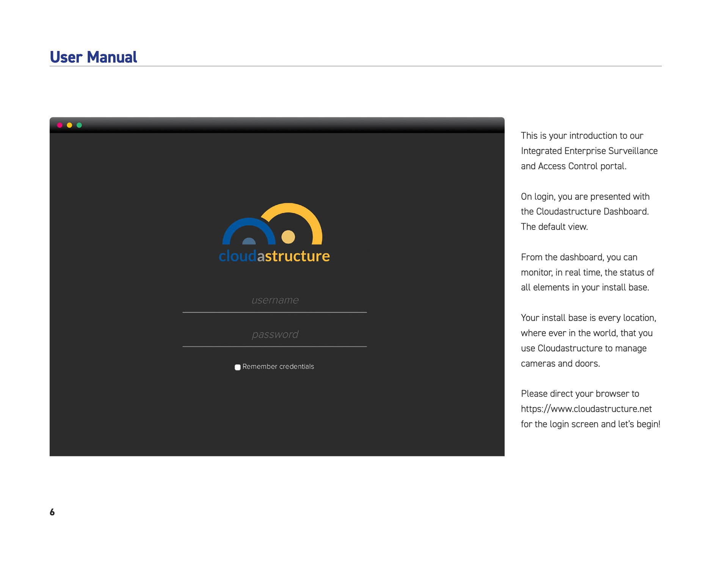This screenshot has height=563, width=728.
Task: Click the page number 6
Action: click(52, 512)
